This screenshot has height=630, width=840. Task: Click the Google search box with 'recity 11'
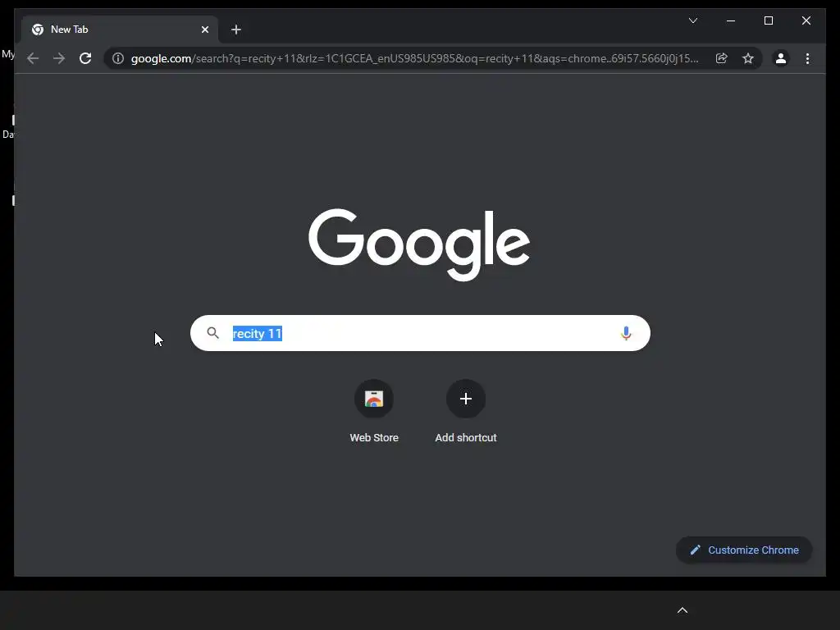(420, 333)
